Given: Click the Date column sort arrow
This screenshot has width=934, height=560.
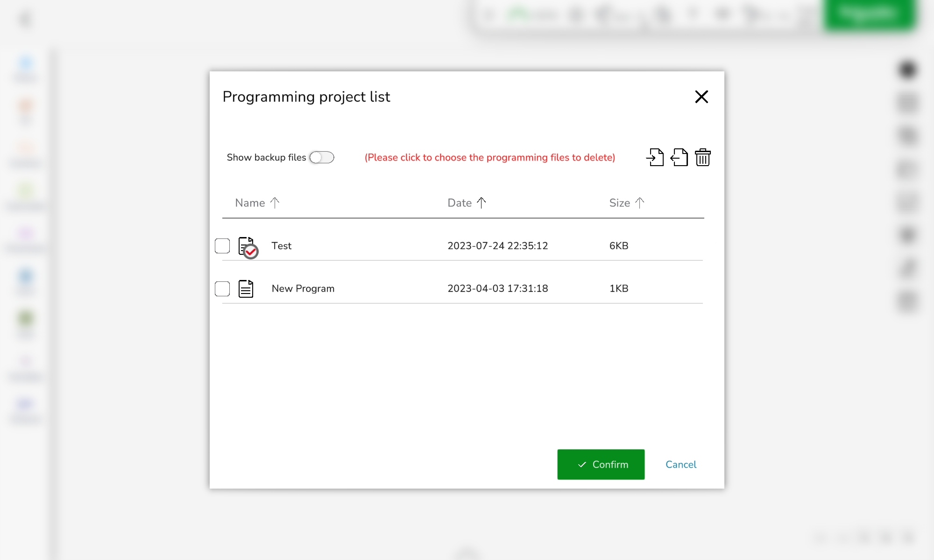Looking at the screenshot, I should pos(481,203).
